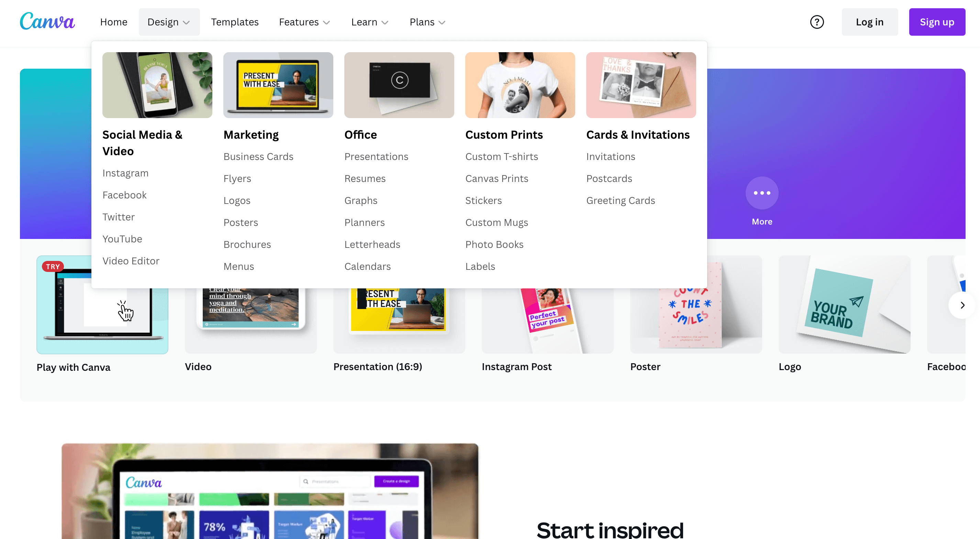The width and height of the screenshot is (980, 539).
Task: Open the Help question mark icon
Action: click(816, 22)
